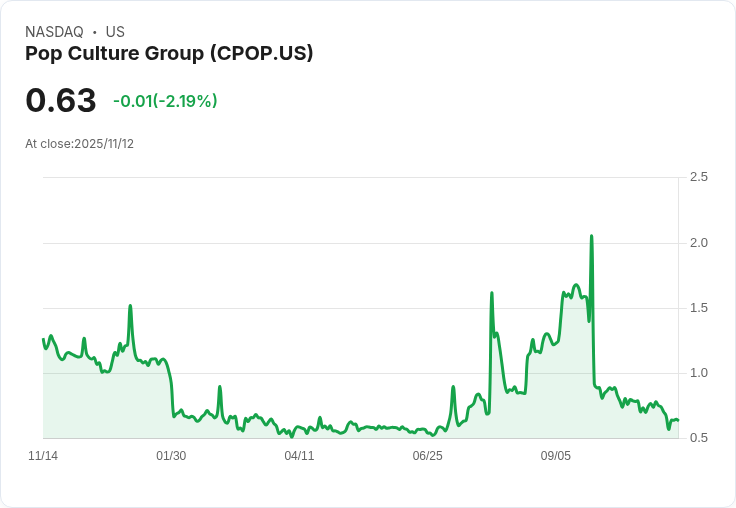The height and width of the screenshot is (508, 736).
Task: Click the latest data point at the line's right end
Action: tap(677, 420)
